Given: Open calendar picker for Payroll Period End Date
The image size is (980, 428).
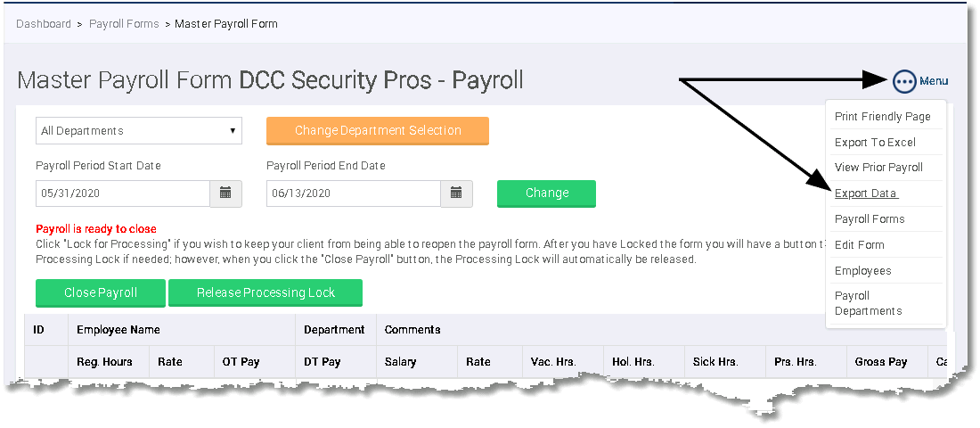Looking at the screenshot, I should (x=456, y=193).
